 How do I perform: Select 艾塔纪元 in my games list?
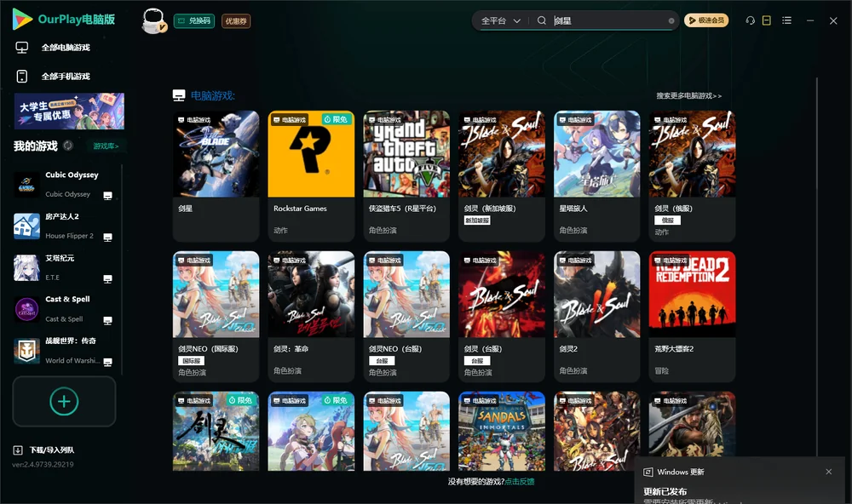[x=64, y=267]
